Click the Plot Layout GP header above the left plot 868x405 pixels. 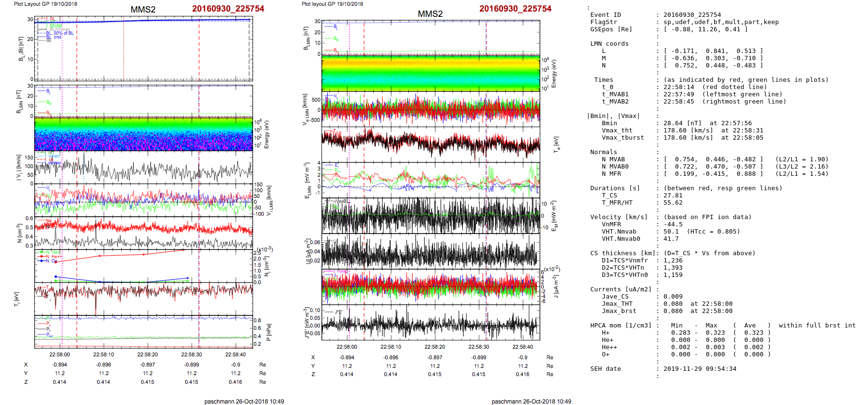click(45, 4)
